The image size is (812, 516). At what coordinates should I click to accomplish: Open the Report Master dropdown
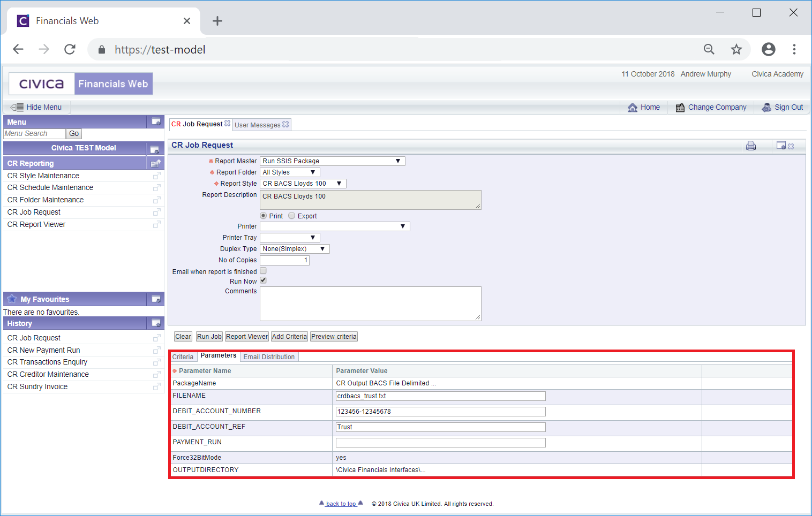pyautogui.click(x=333, y=161)
